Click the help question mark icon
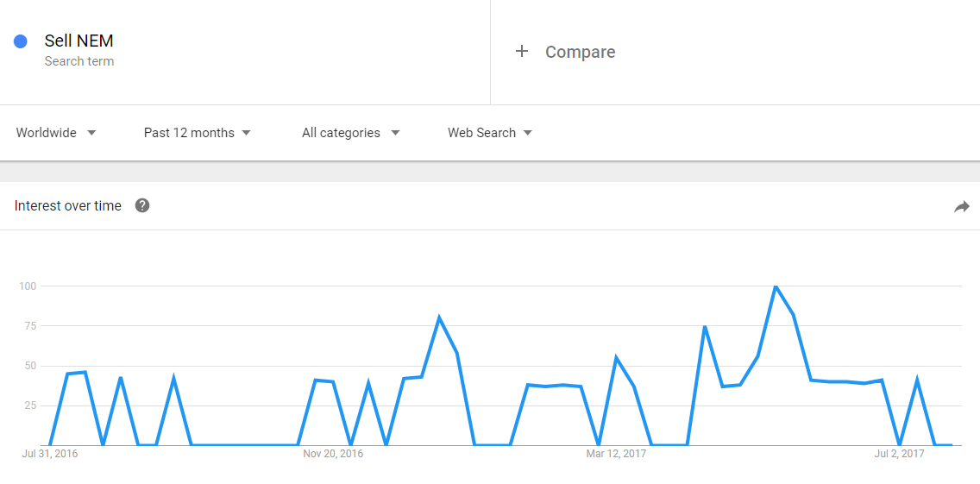 142,205
